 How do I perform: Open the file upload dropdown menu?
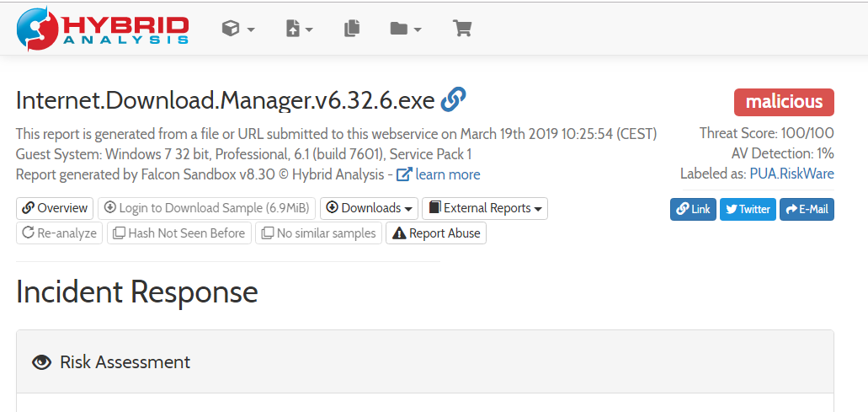[x=300, y=29]
